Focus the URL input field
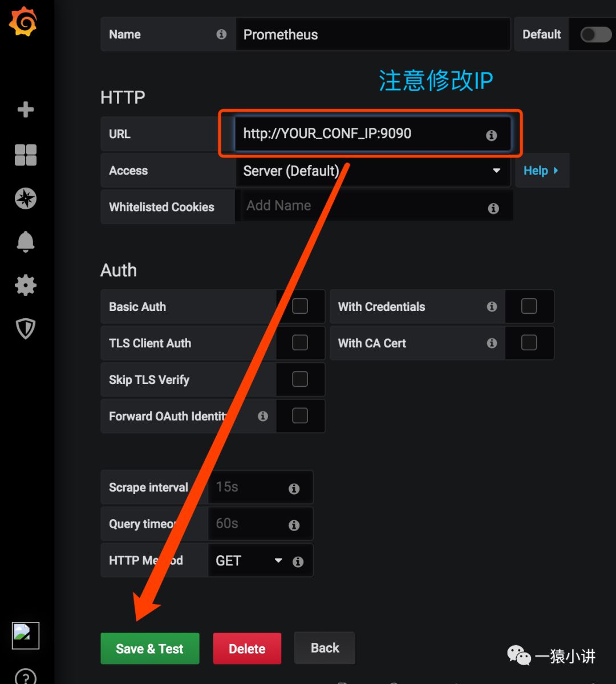 373,133
